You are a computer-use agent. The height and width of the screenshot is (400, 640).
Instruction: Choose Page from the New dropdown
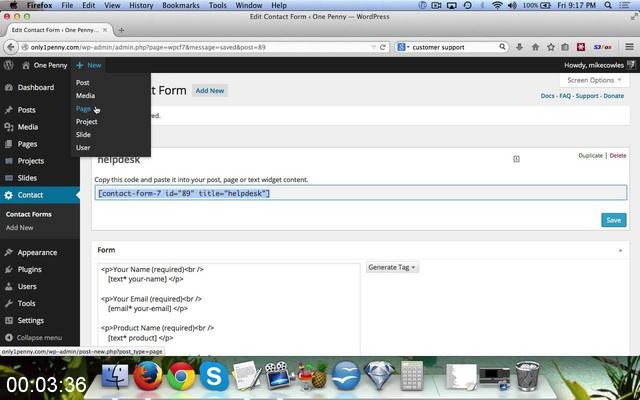pyautogui.click(x=83, y=109)
